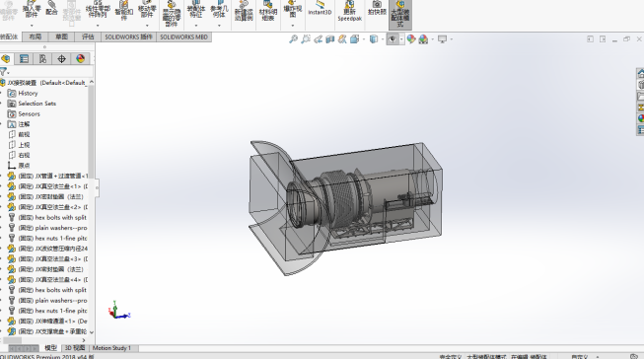Open Assembly Features (装配体特征) tool

pyautogui.click(x=196, y=10)
